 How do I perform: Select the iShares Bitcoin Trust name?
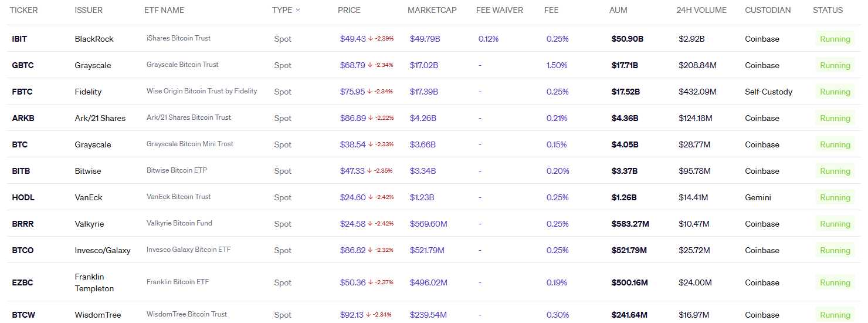point(178,38)
